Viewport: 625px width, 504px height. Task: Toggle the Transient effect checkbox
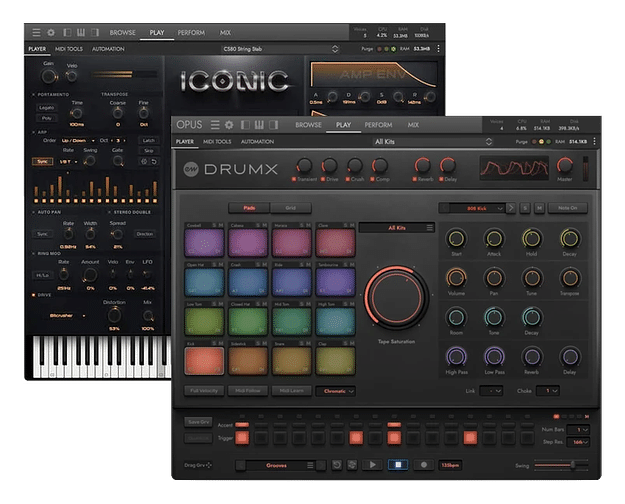pyautogui.click(x=294, y=179)
